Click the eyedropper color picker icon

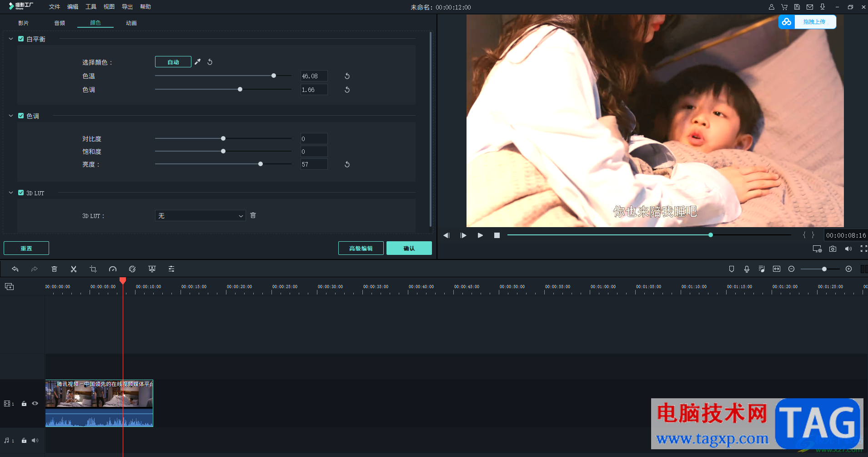point(197,62)
